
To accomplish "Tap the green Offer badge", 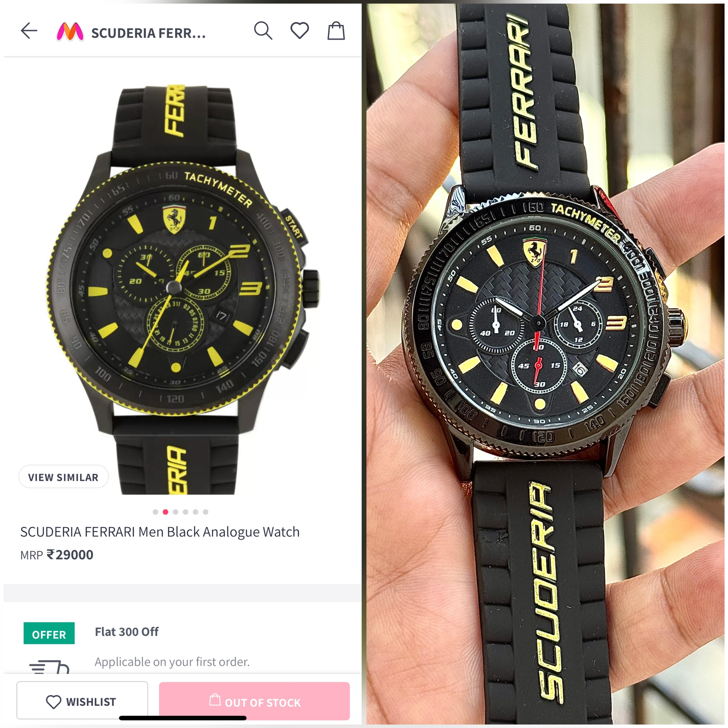I will [49, 635].
